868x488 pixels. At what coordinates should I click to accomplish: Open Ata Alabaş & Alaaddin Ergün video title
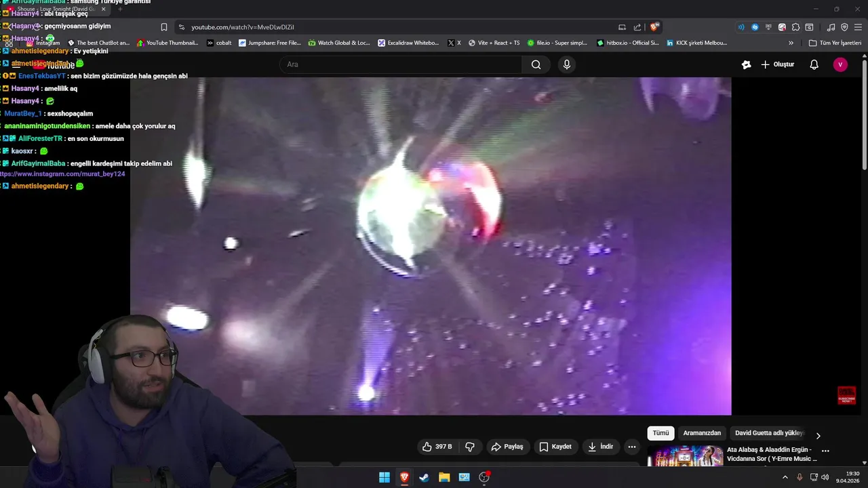coord(772,454)
